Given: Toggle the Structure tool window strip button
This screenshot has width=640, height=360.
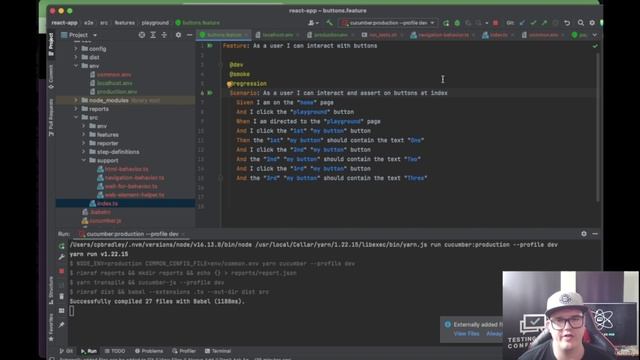Looking at the screenshot, I should [51, 290].
